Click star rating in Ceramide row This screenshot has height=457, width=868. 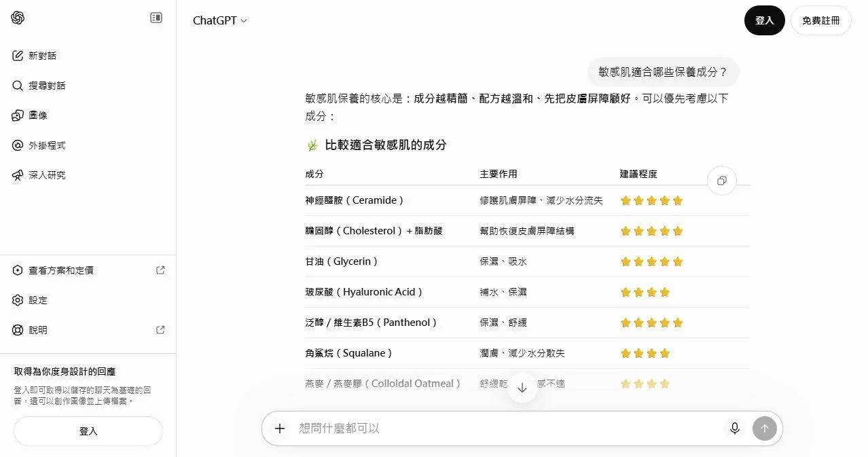(x=651, y=200)
